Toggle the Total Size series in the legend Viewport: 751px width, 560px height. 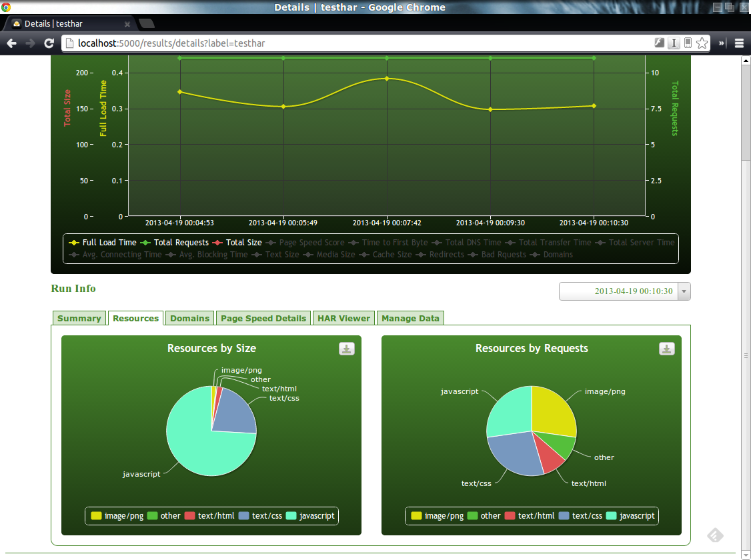[237, 243]
